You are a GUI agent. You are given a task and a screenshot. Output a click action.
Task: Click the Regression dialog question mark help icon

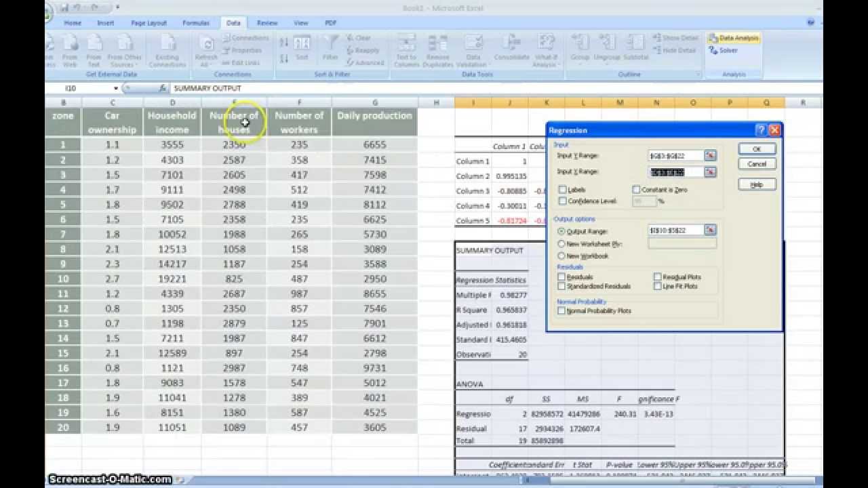(761, 130)
